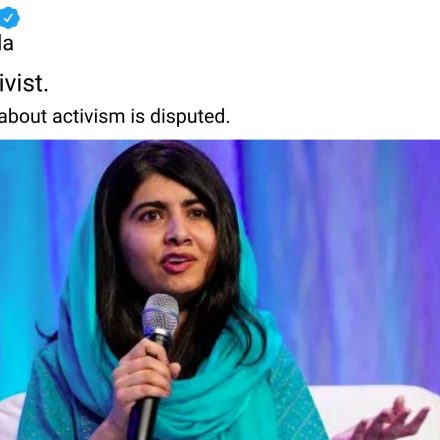Click the word "disputed." in the warning label

(x=190, y=117)
